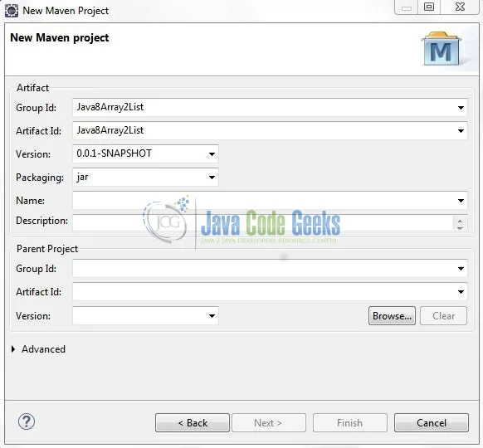483x448 pixels.
Task: Open the Artifact Group Id dropdown arrow
Action: (x=461, y=108)
